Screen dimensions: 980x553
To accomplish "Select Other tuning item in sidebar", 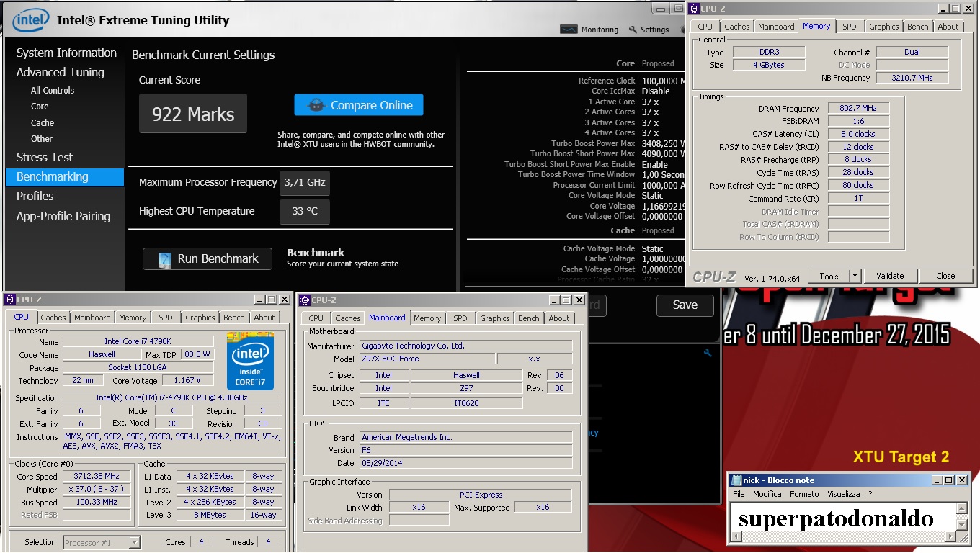I will 42,138.
